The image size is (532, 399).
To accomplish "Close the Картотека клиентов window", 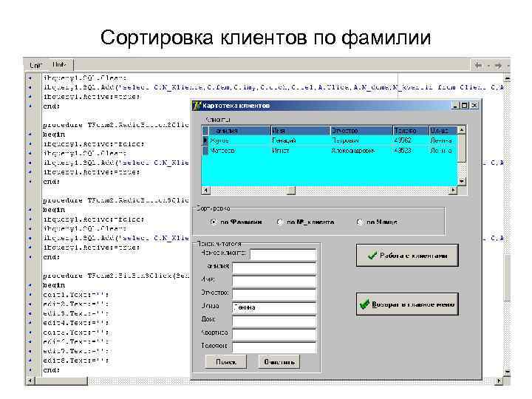I will pyautogui.click(x=474, y=106).
